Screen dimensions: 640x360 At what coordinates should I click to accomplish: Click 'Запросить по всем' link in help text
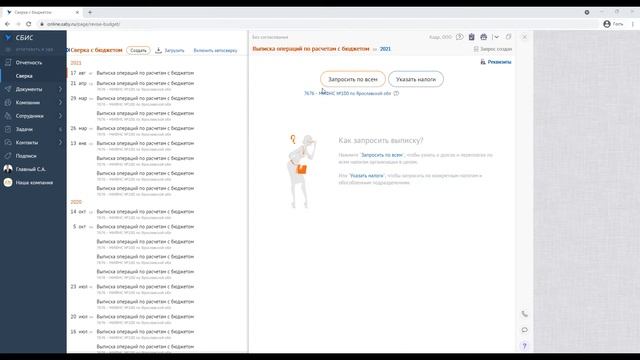point(382,155)
